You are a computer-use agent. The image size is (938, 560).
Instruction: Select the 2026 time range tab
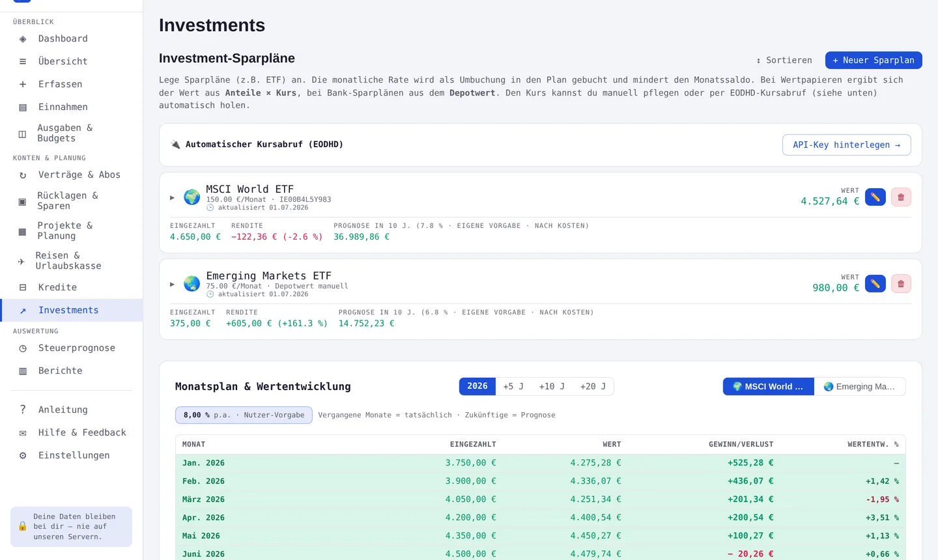point(477,386)
